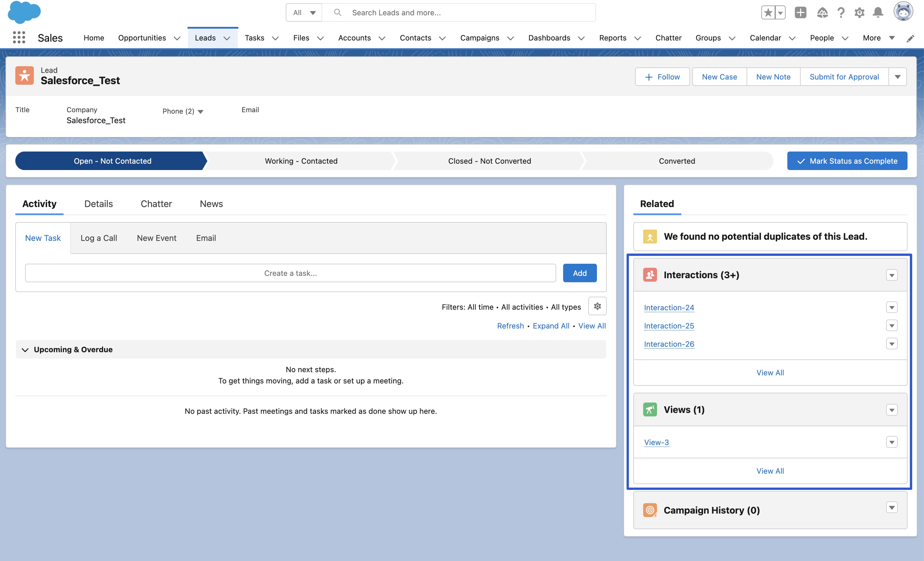
Task: Open activity filter settings gear
Action: 598,306
